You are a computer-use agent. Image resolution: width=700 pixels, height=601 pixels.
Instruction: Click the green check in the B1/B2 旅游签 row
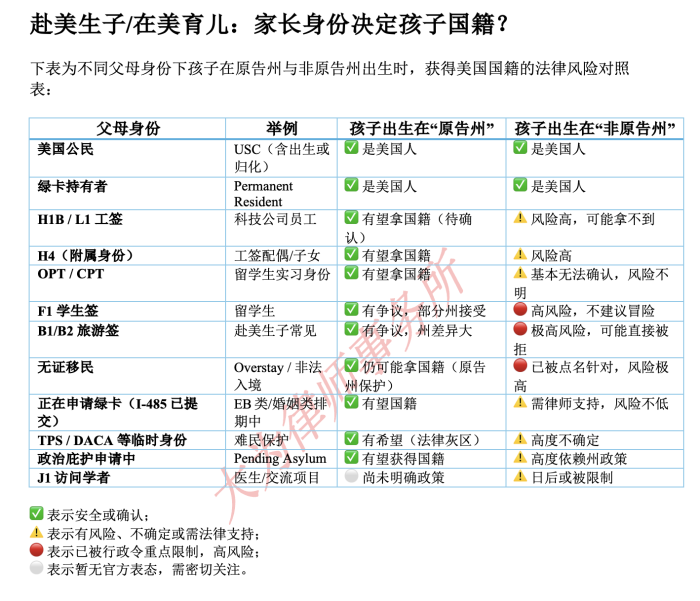point(351,329)
